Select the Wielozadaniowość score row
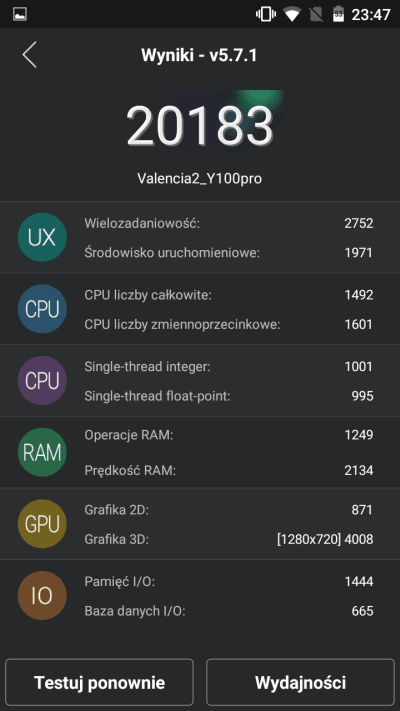The image size is (400, 711). pyautogui.click(x=229, y=223)
